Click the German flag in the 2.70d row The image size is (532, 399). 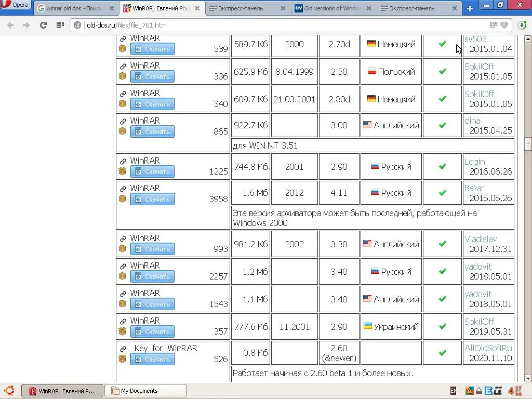coord(371,44)
